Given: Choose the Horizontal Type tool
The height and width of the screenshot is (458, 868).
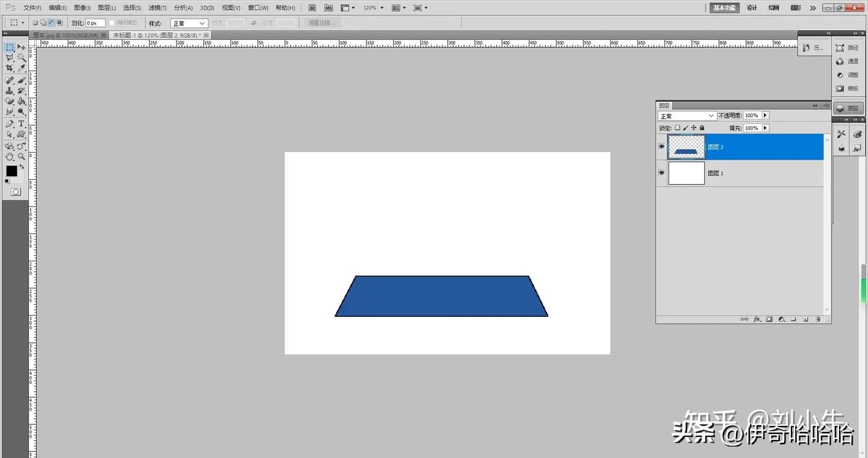Looking at the screenshot, I should tap(22, 124).
